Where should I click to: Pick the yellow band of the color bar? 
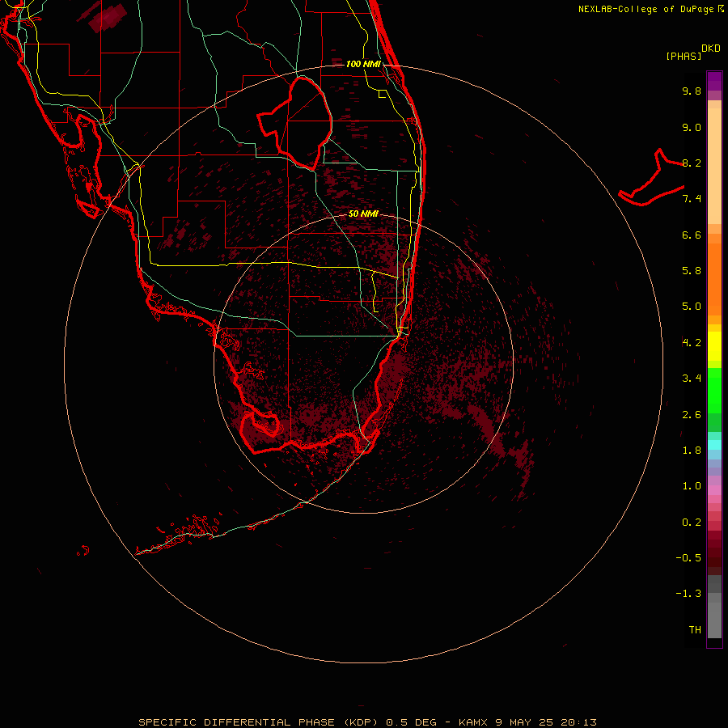(x=714, y=346)
